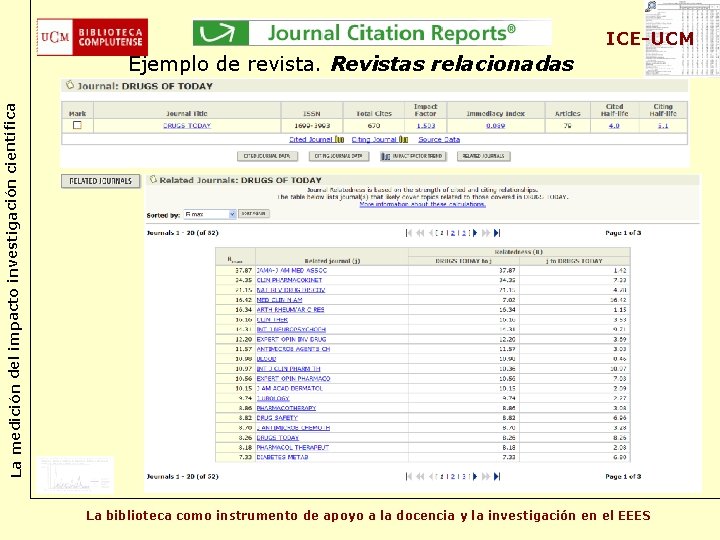Viewport: 720px width, 540px height.
Task: Select the Total Cites value 670
Action: click(x=374, y=125)
